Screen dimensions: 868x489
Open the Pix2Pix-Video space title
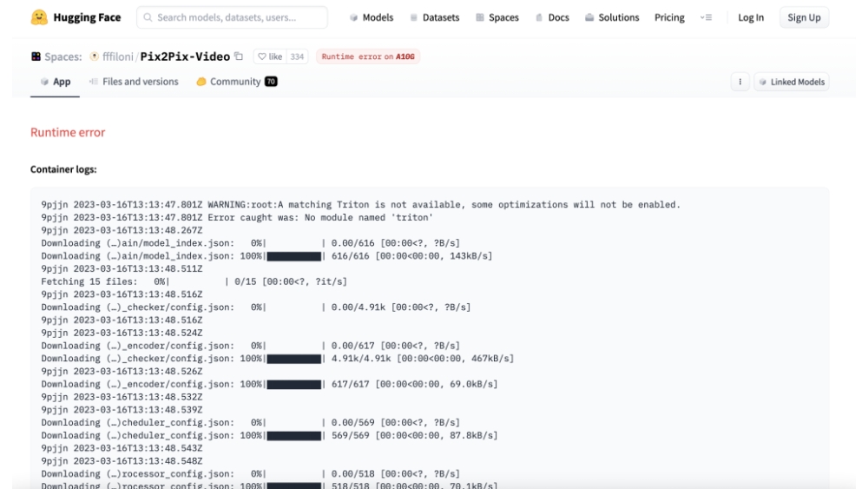tap(185, 56)
